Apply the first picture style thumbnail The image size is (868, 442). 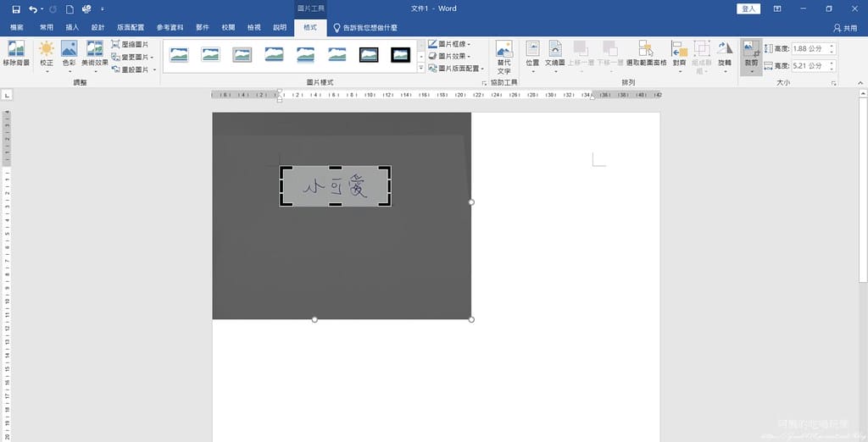[x=179, y=55]
